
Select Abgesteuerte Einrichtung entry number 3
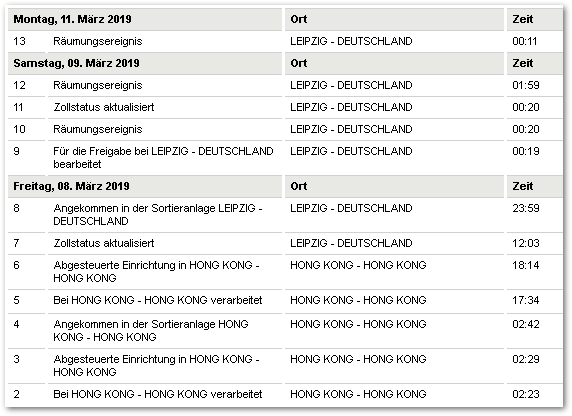tap(156, 366)
